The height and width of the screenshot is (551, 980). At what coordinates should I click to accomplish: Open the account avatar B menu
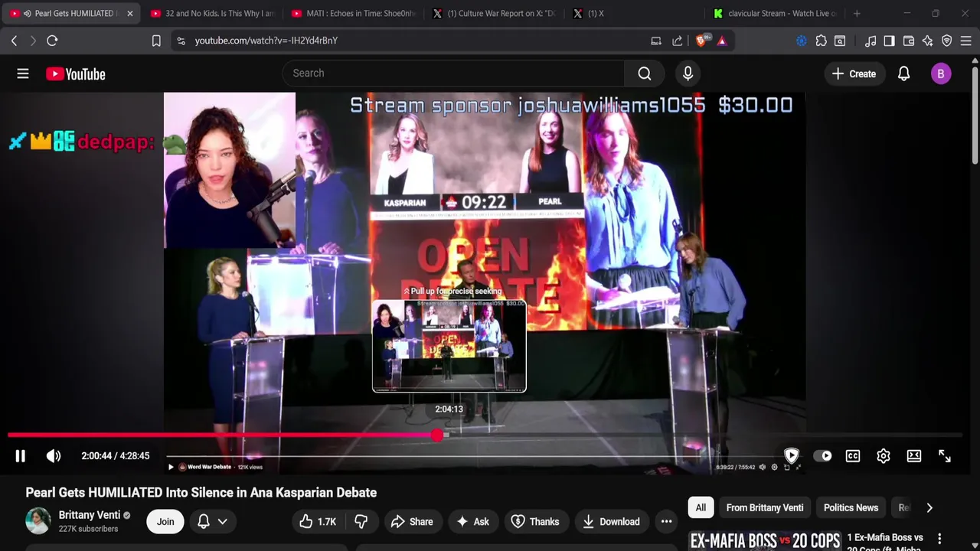pyautogui.click(x=941, y=73)
